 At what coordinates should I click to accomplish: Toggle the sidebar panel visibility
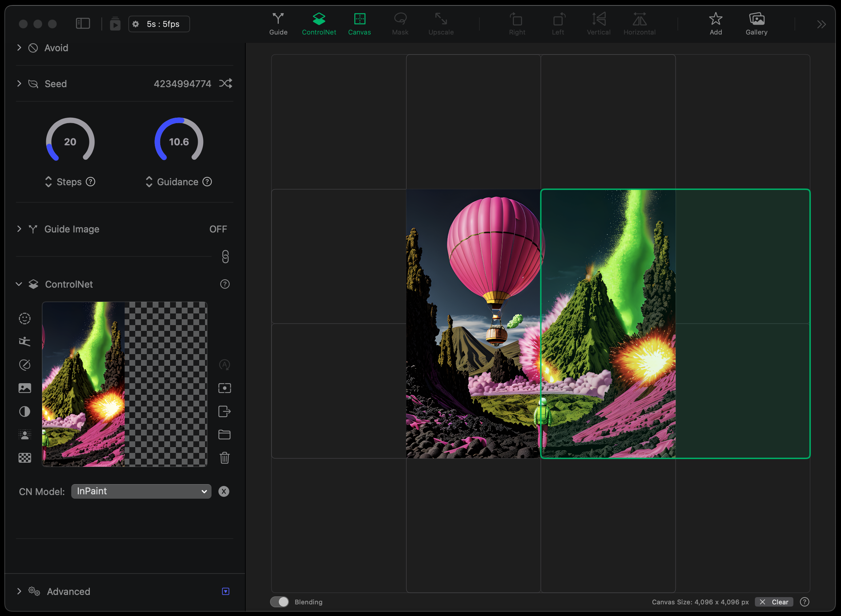tap(83, 24)
